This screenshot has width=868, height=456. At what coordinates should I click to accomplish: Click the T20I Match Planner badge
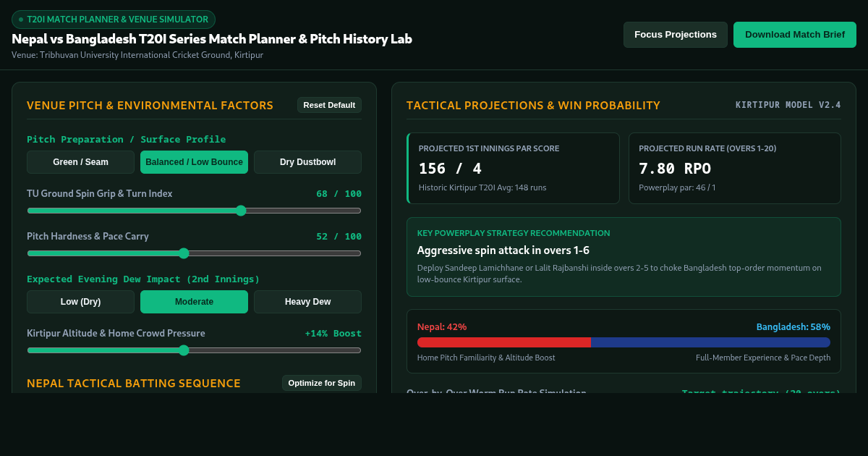[x=114, y=20]
